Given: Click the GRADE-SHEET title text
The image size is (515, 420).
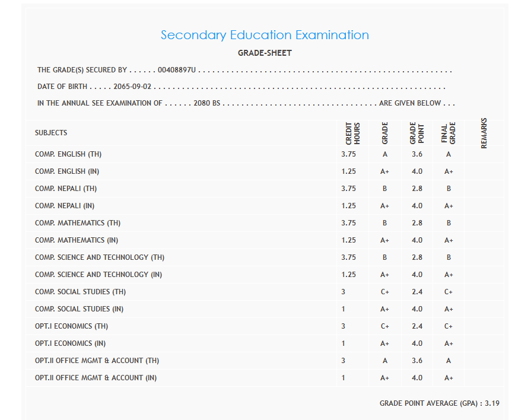Looking at the screenshot, I should pyautogui.click(x=265, y=53).
